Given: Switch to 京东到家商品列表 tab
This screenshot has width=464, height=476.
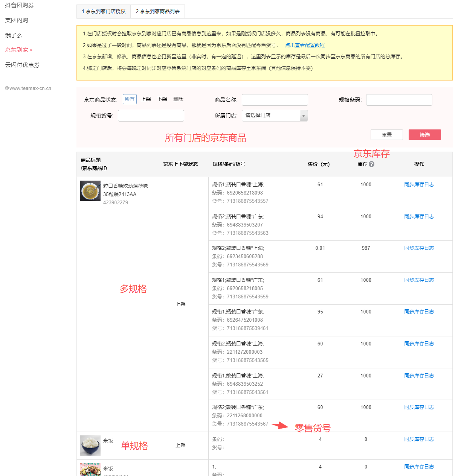Looking at the screenshot, I should pyautogui.click(x=158, y=11).
